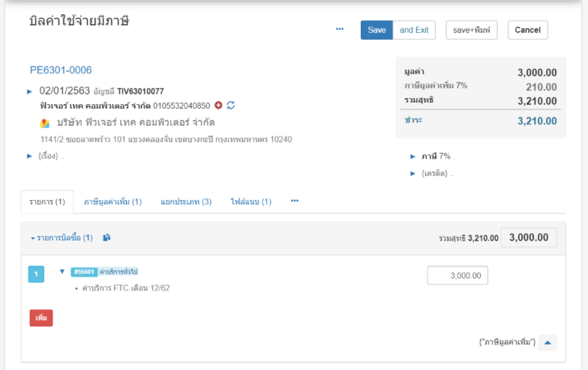Click the colorful company icon next to บริษัท name
The height and width of the screenshot is (370, 588).
(45, 123)
